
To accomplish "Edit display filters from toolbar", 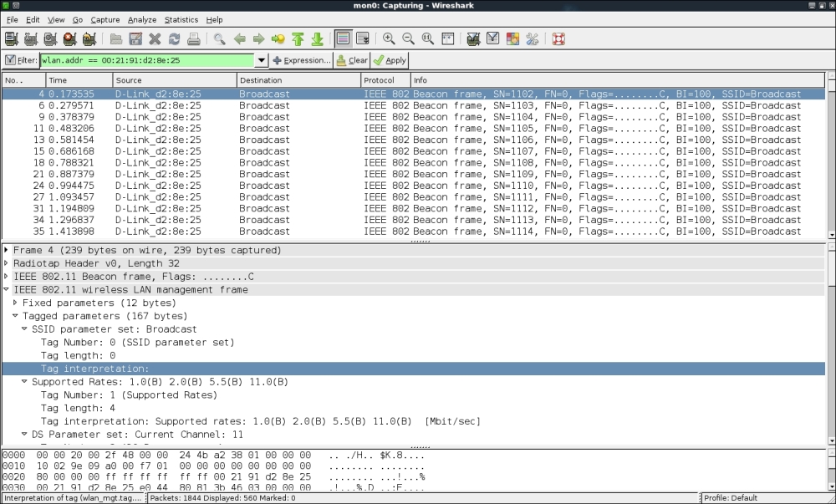I will 492,39.
